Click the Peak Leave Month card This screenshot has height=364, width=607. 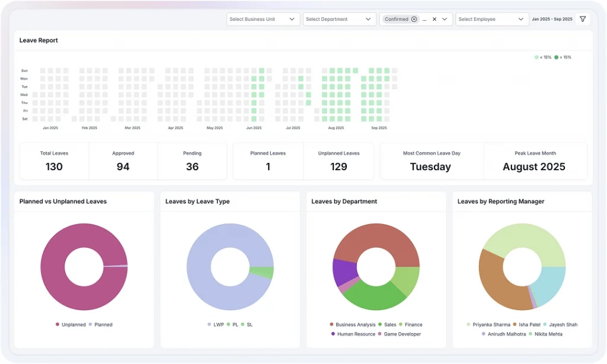[x=534, y=161]
